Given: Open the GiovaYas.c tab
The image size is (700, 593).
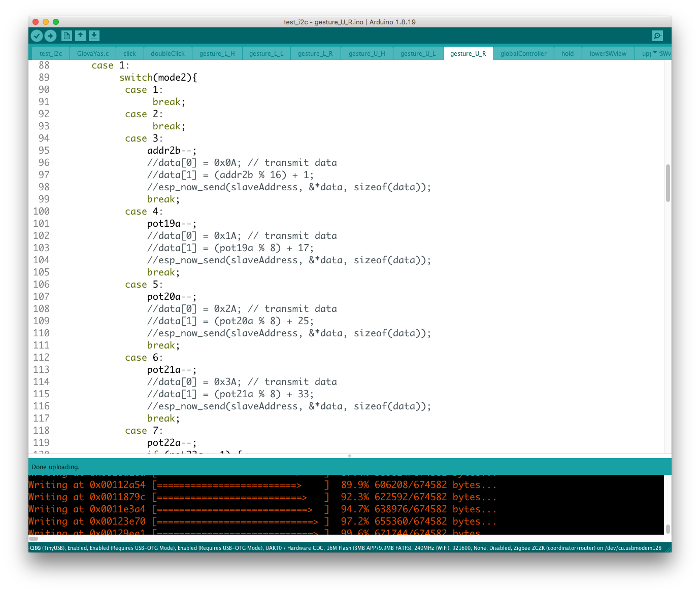Looking at the screenshot, I should [93, 54].
